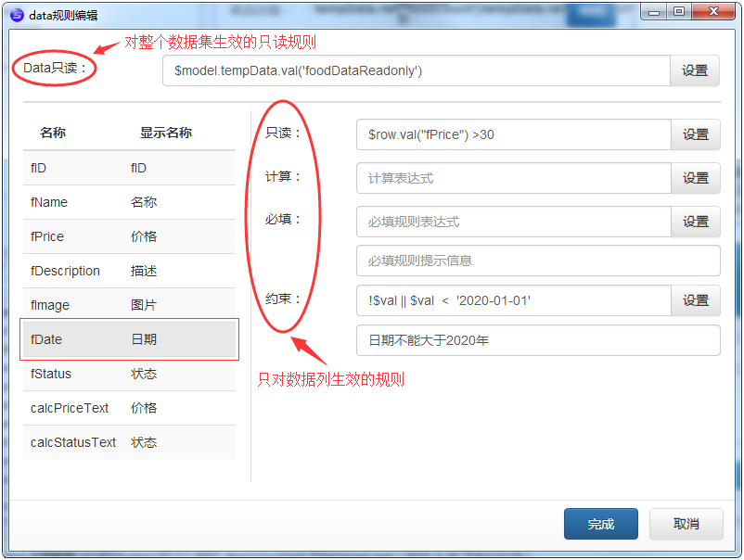
Task: Select the fDate row
Action: [129, 339]
